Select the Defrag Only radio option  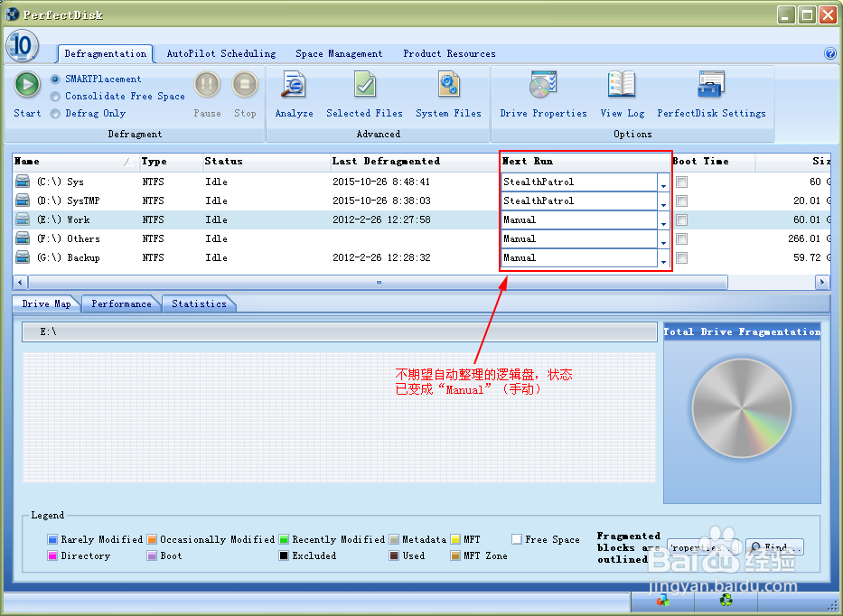(55, 114)
